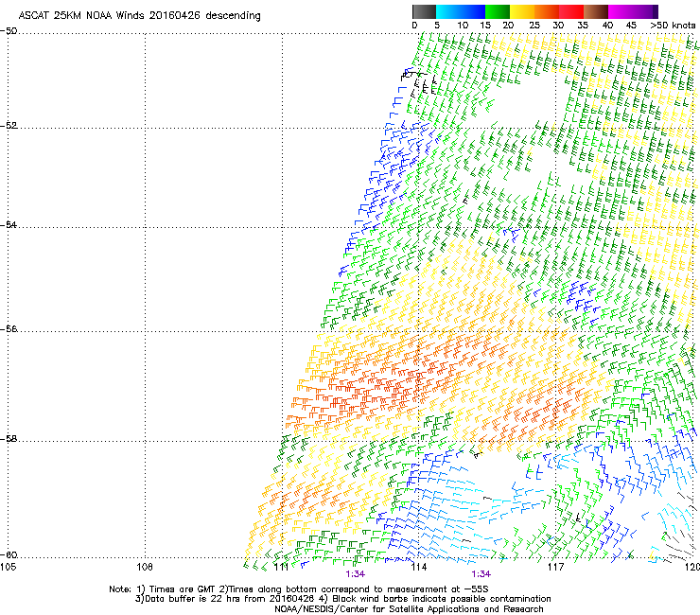
Task: Click the '105' longitude axis label
Action: 8,567
